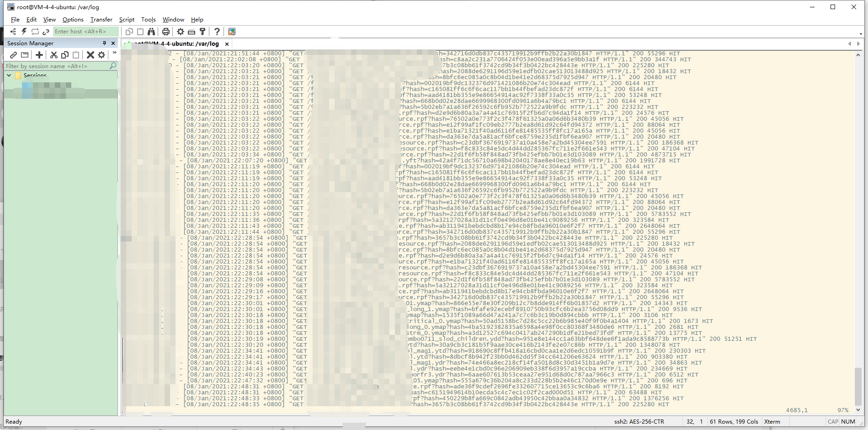The width and height of the screenshot is (868, 430).
Task: Open the Options menu
Action: click(73, 20)
